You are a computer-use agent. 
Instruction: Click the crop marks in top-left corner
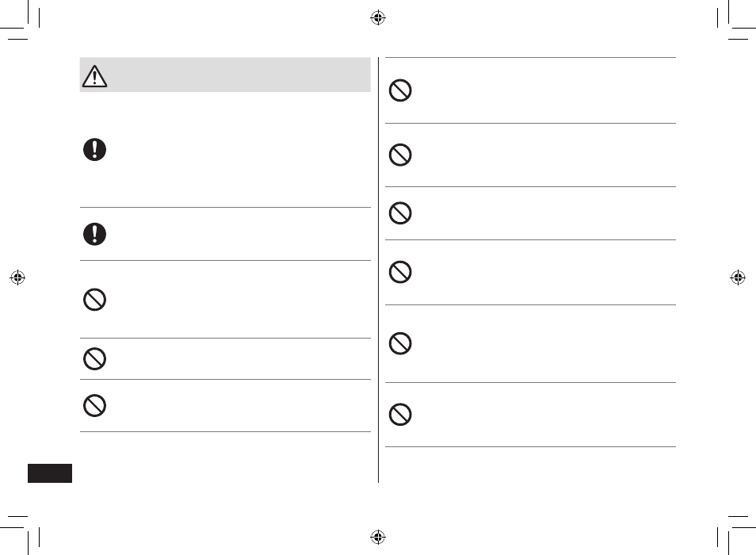pyautogui.click(x=20, y=19)
